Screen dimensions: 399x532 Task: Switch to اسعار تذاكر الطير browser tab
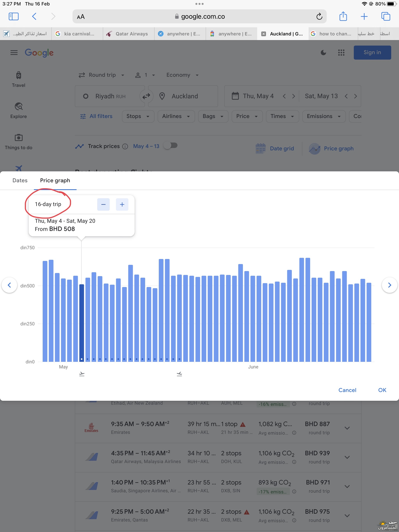[26, 34]
